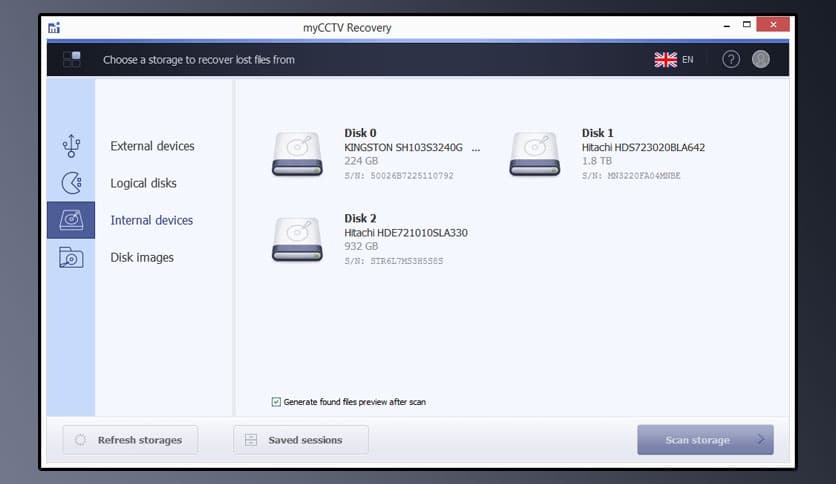This screenshot has width=836, height=484.
Task: Click the Logical disks pie icon
Action: click(71, 183)
